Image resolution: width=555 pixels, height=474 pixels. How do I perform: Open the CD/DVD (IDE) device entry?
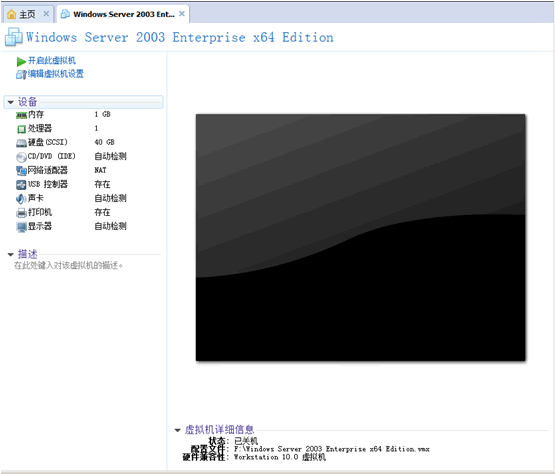51,156
